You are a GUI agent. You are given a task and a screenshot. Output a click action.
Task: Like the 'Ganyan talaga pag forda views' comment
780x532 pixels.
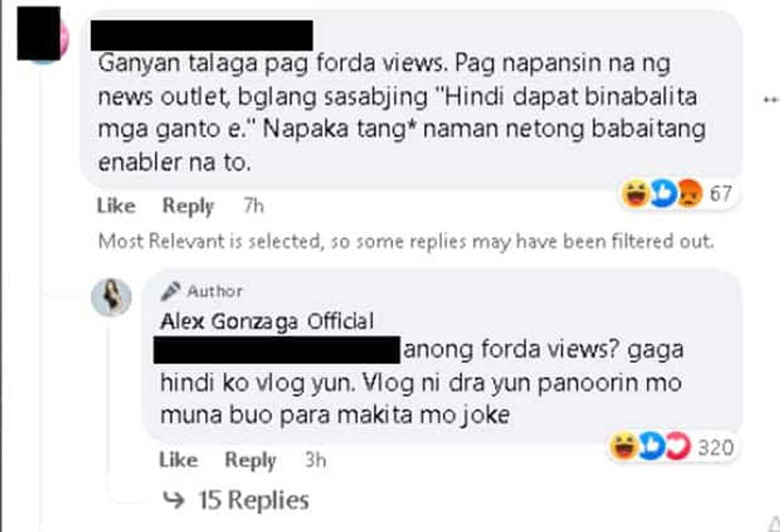point(116,206)
